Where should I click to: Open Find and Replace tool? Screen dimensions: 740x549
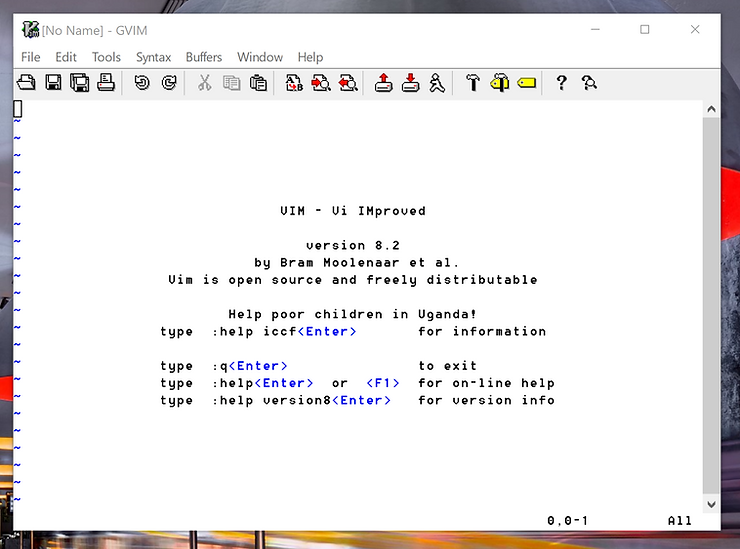294,83
